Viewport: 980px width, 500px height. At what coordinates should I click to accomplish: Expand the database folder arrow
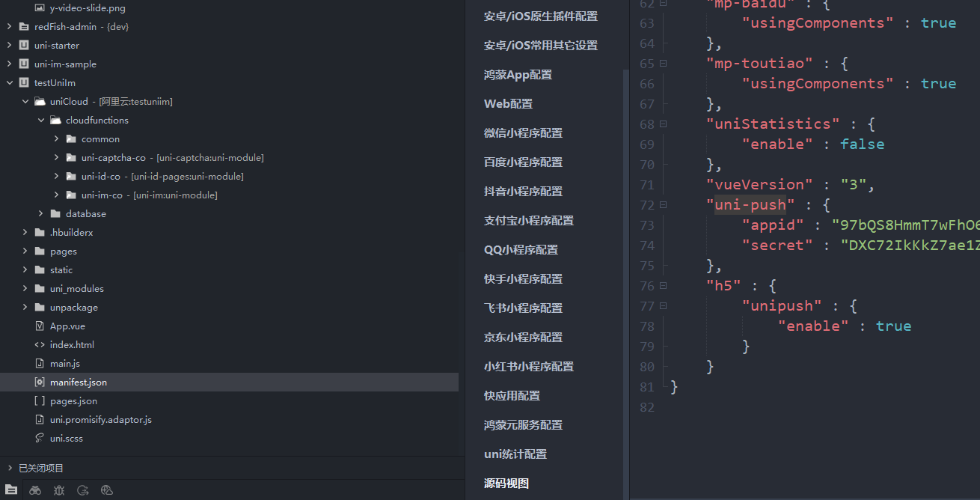40,213
